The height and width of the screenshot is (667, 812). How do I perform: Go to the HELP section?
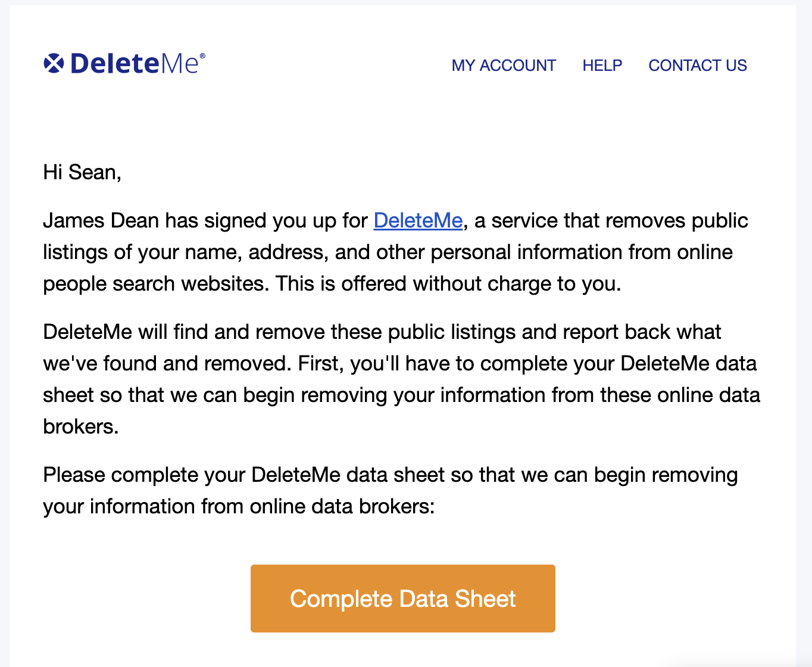[x=602, y=66]
